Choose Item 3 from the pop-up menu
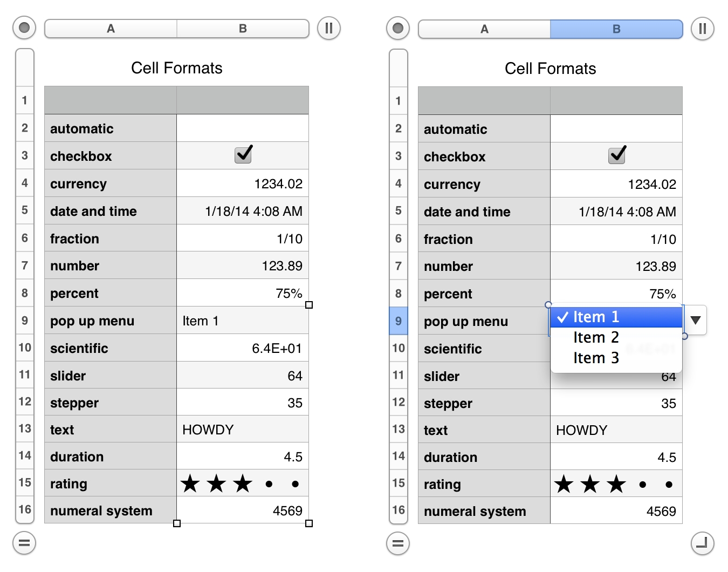728x572 pixels. click(x=596, y=358)
